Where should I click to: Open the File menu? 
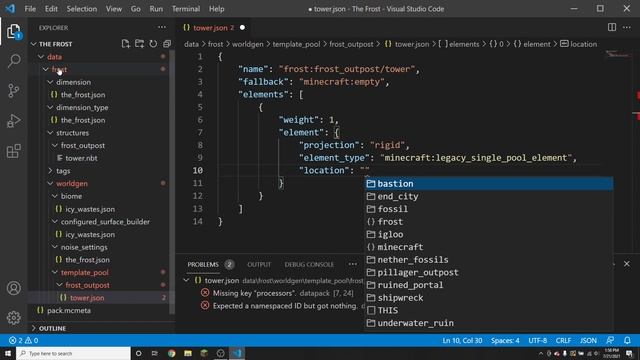click(x=30, y=9)
